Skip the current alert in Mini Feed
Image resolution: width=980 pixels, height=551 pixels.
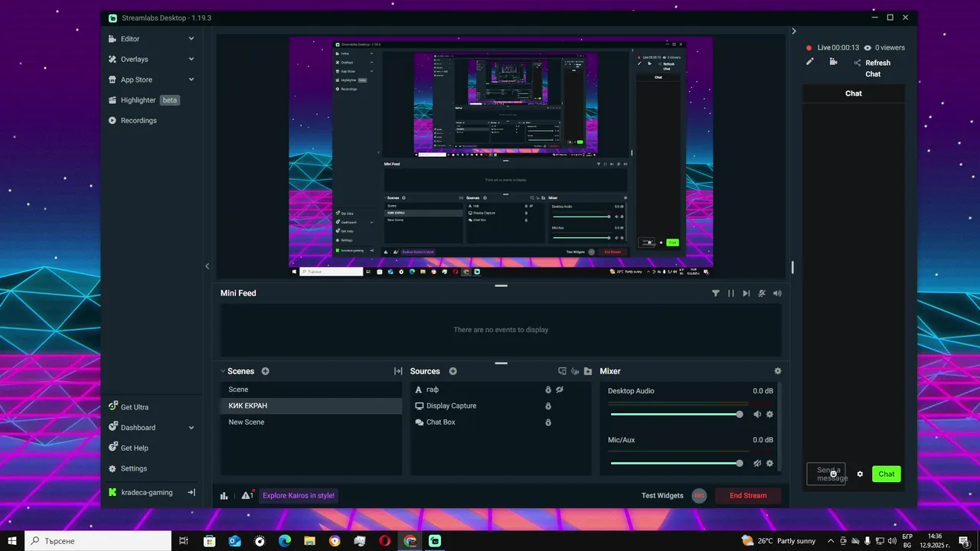[746, 293]
